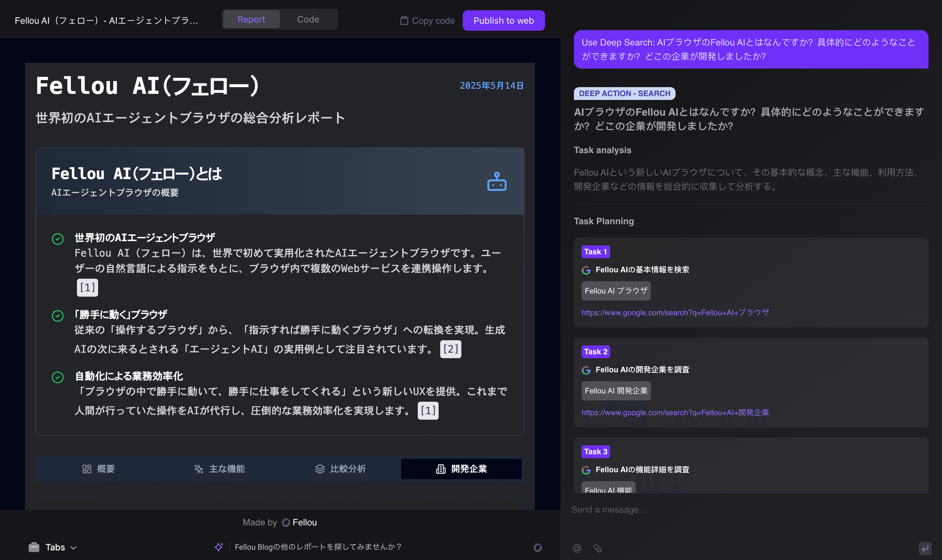
Task: Expand the Tabs dropdown chevron
Action: 74,548
